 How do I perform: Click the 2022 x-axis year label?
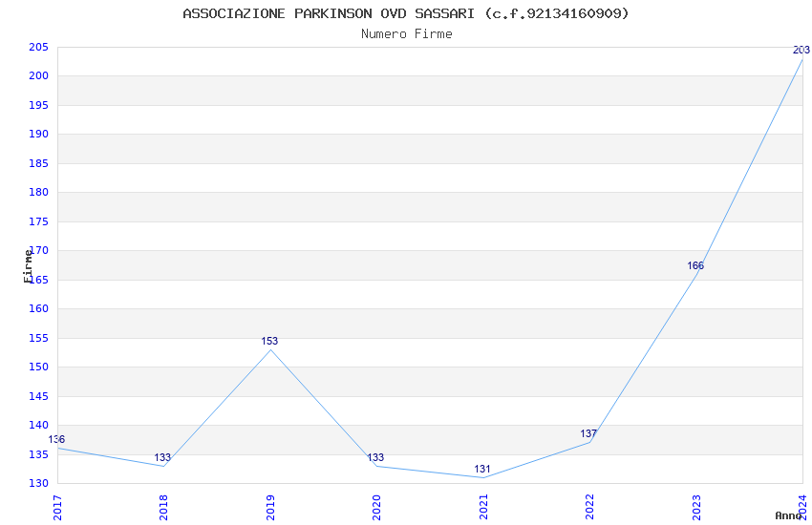tap(589, 508)
